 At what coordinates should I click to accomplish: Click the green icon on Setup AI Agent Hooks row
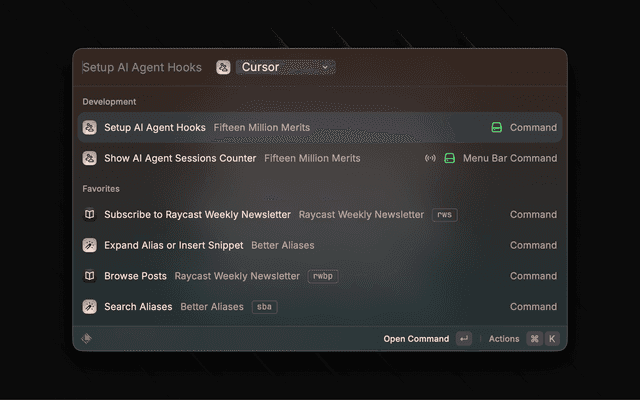point(497,128)
